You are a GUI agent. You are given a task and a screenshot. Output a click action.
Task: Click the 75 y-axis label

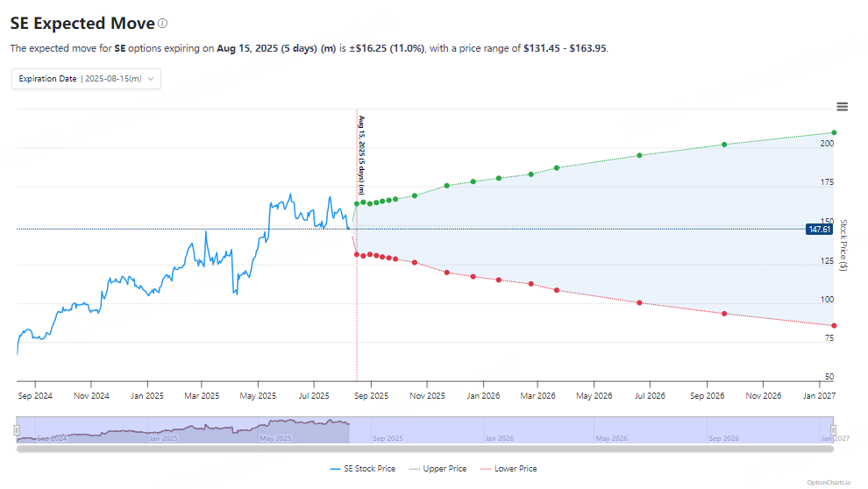[x=829, y=338]
